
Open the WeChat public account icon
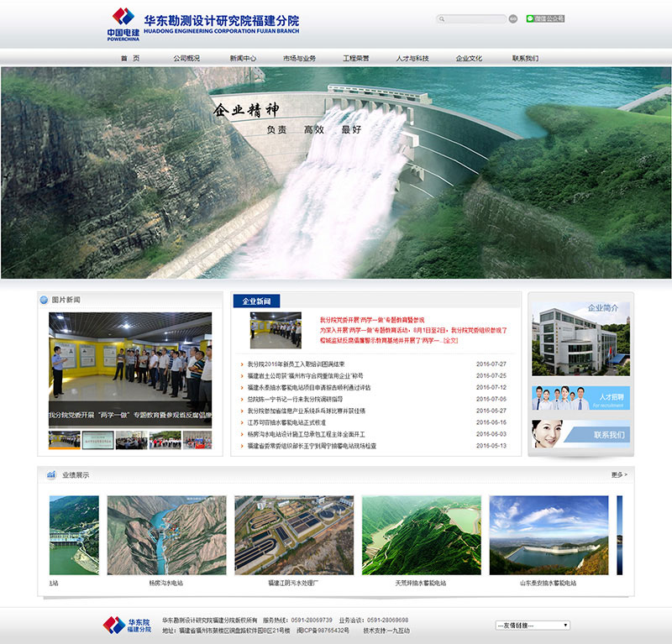point(545,18)
